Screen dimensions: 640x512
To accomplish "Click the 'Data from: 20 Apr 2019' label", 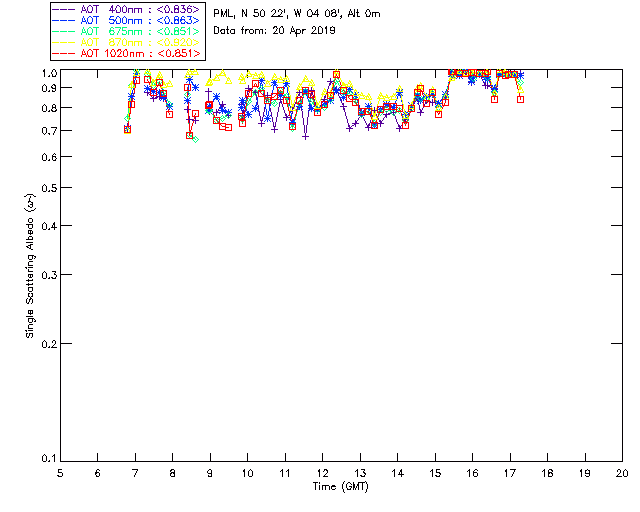I will (x=274, y=31).
